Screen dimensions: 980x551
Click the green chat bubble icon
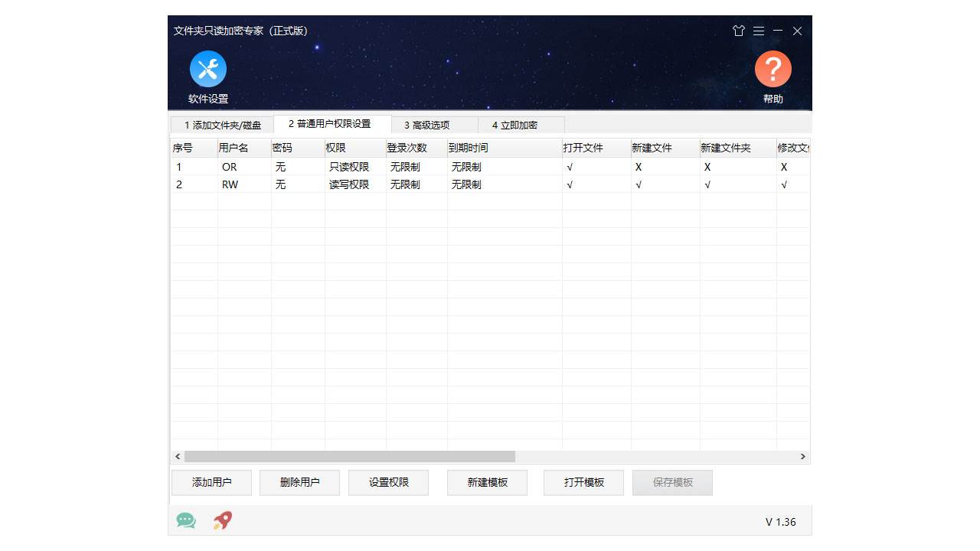[186, 521]
